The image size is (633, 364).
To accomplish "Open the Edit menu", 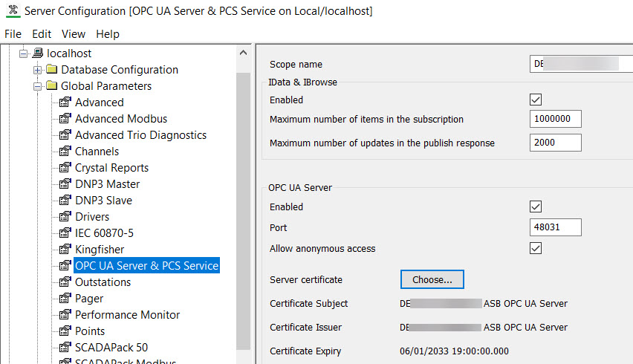I will pyautogui.click(x=42, y=34).
